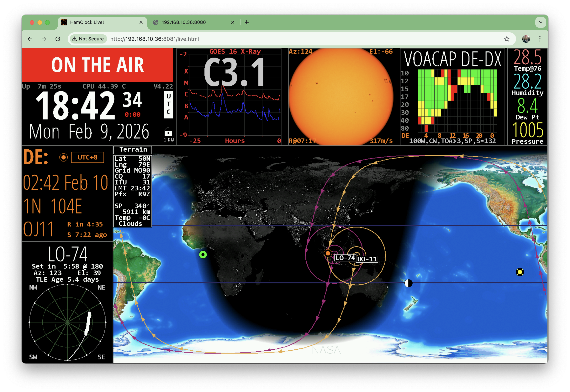The image size is (570, 392).
Task: Open the Chrome three-dot menu
Action: [x=540, y=39]
